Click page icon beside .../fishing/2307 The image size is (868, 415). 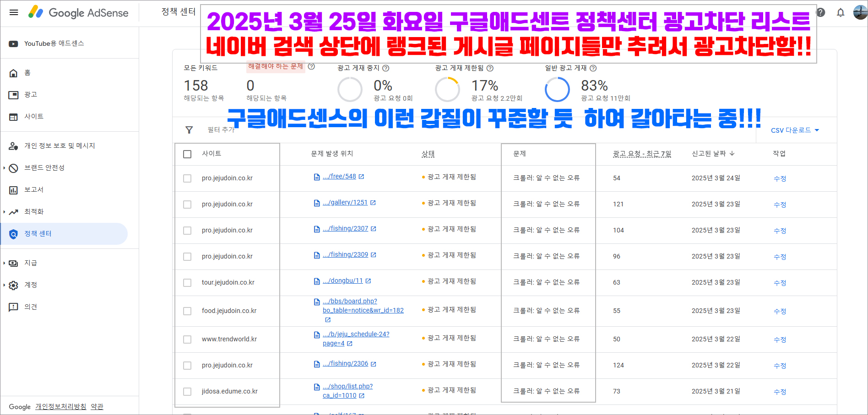click(317, 229)
